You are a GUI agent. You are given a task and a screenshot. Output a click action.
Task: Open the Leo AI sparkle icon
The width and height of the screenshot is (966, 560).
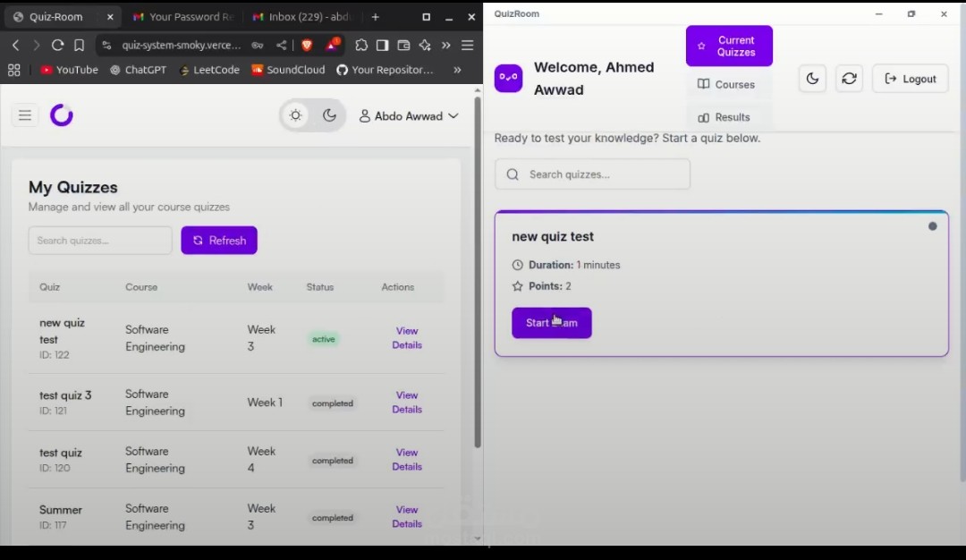[425, 45]
